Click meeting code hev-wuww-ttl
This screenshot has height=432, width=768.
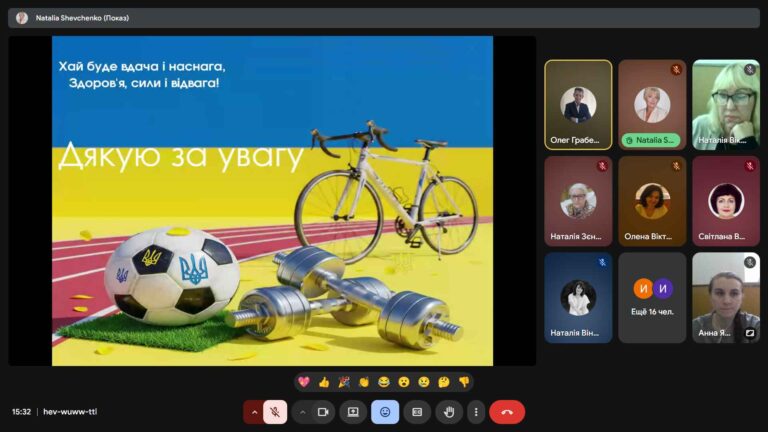(x=70, y=412)
